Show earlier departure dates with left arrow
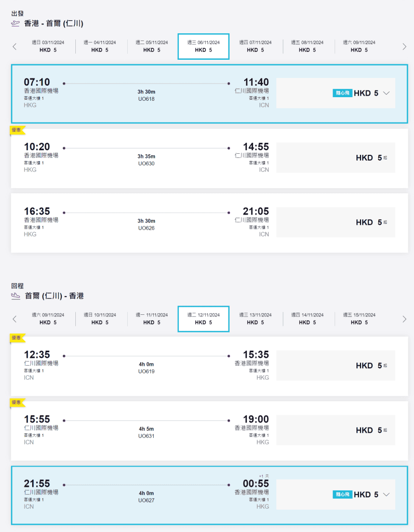This screenshot has width=414, height=532. tap(15, 46)
